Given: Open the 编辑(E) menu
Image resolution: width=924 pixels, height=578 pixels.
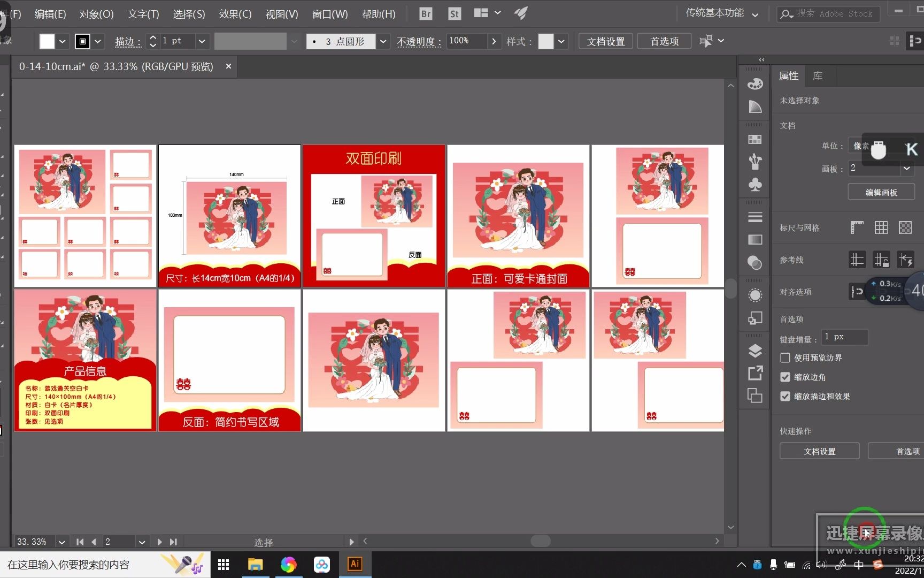Looking at the screenshot, I should pyautogui.click(x=50, y=14).
